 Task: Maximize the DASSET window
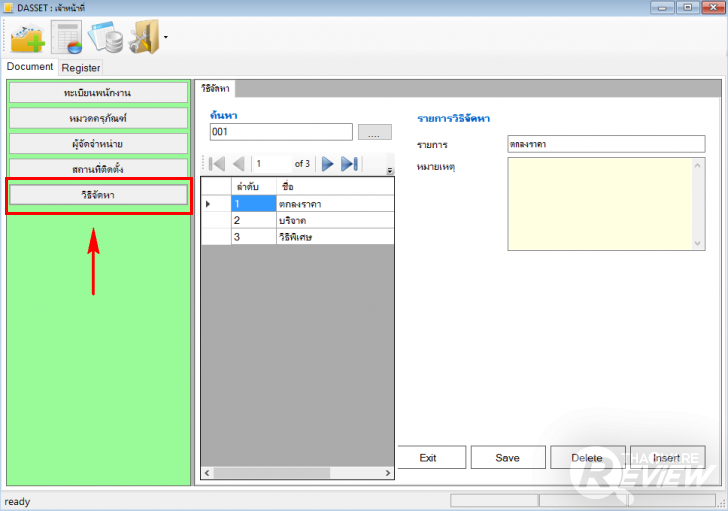click(x=688, y=7)
